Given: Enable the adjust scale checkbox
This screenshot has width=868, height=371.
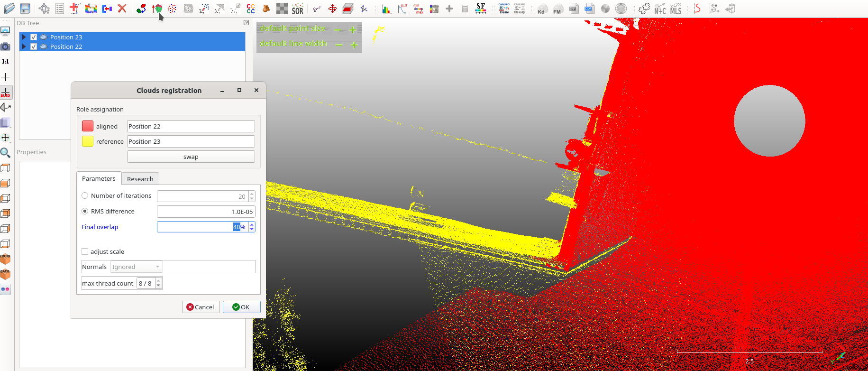Looking at the screenshot, I should pos(85,251).
